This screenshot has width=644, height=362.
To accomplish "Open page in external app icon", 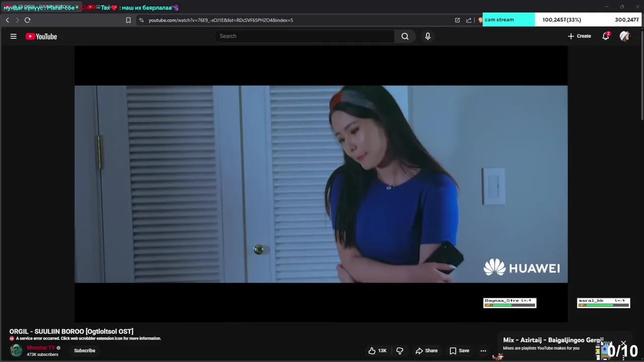I will 457,20.
